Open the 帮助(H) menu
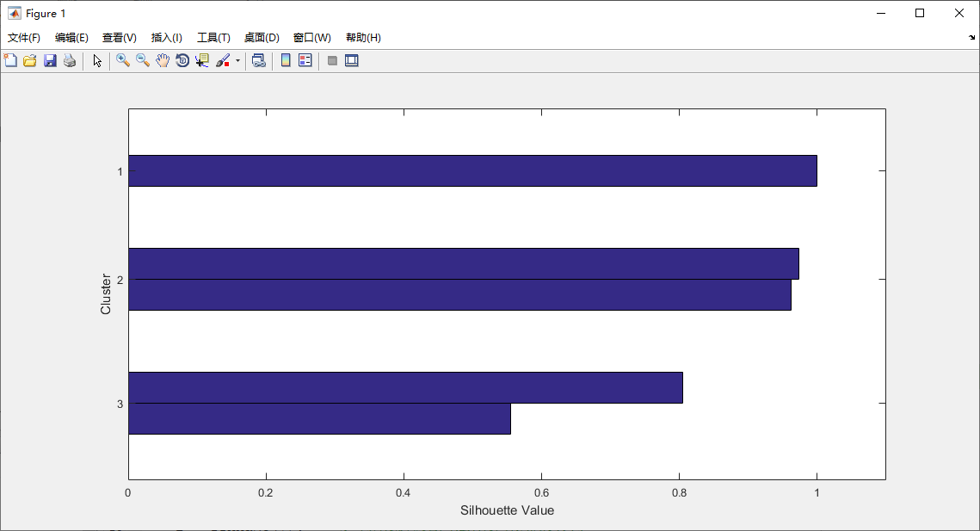 click(363, 38)
